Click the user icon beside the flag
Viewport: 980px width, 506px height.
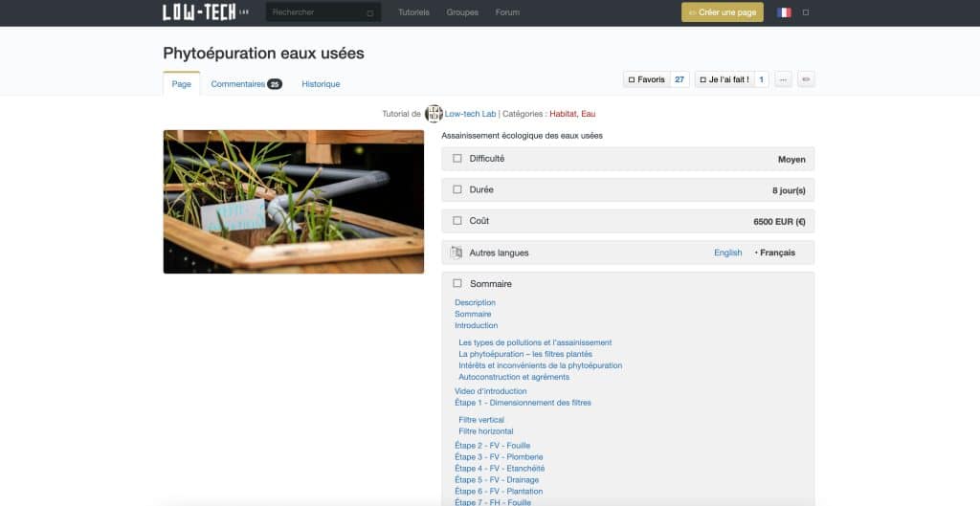click(806, 12)
